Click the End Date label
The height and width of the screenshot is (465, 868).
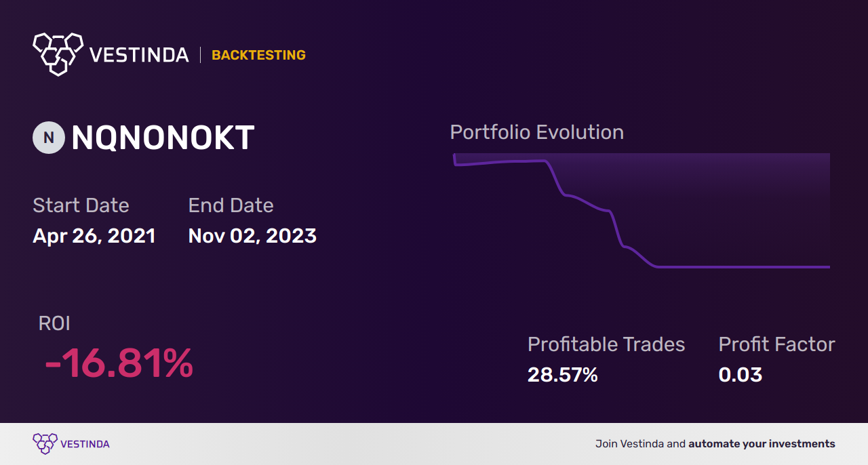(231, 205)
